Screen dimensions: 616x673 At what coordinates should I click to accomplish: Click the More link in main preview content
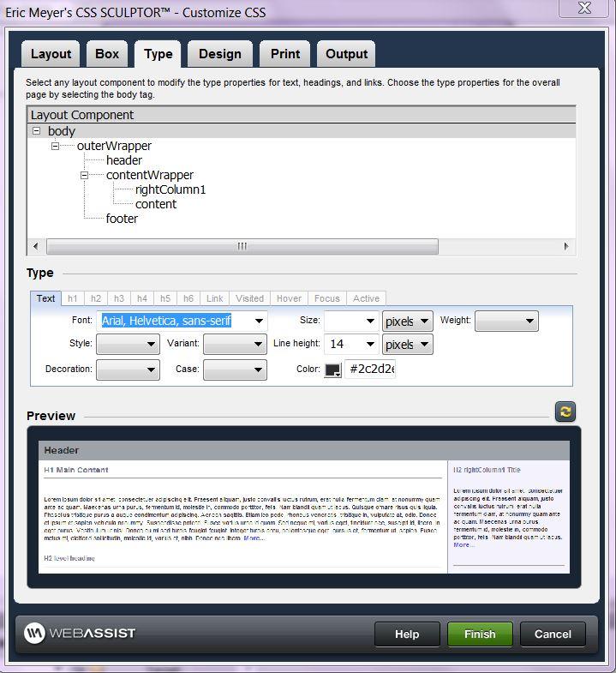coord(254,538)
